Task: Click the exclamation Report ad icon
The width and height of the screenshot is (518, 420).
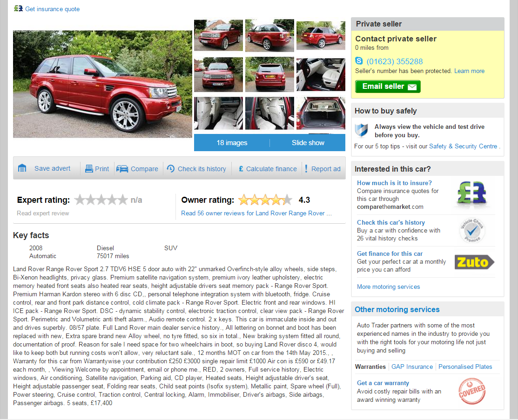Action: [x=306, y=168]
